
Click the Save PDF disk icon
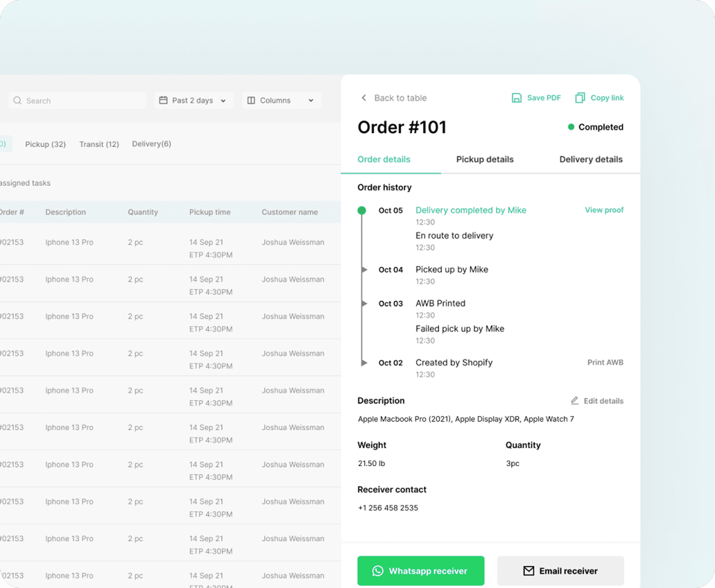[x=516, y=98]
